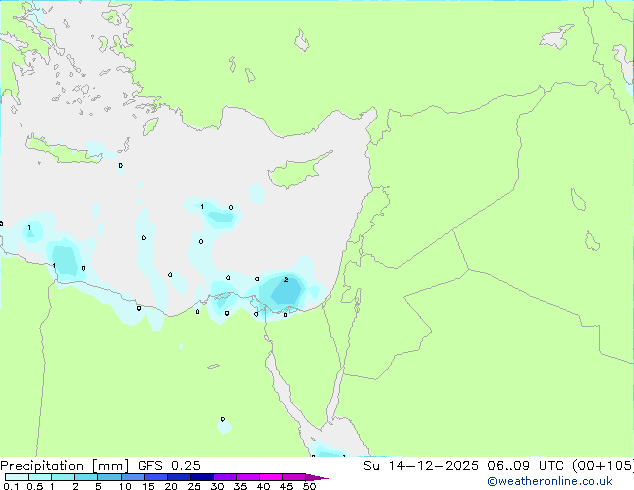The height and width of the screenshot is (490, 634).
Task: Click the 30–35 mm purple legend swatch
Action: tap(225, 477)
